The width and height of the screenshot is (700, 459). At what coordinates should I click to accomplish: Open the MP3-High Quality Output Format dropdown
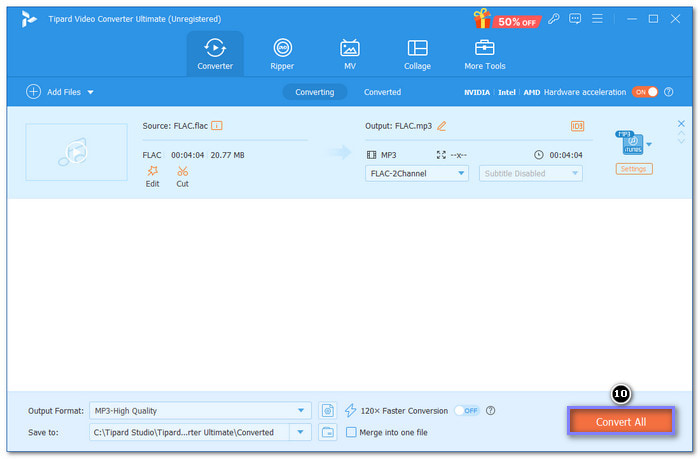[x=200, y=410]
